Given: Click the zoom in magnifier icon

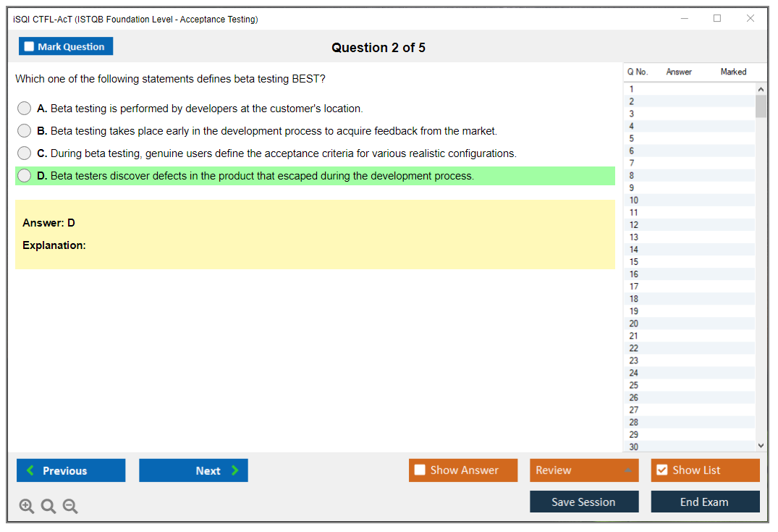Looking at the screenshot, I should click(26, 507).
